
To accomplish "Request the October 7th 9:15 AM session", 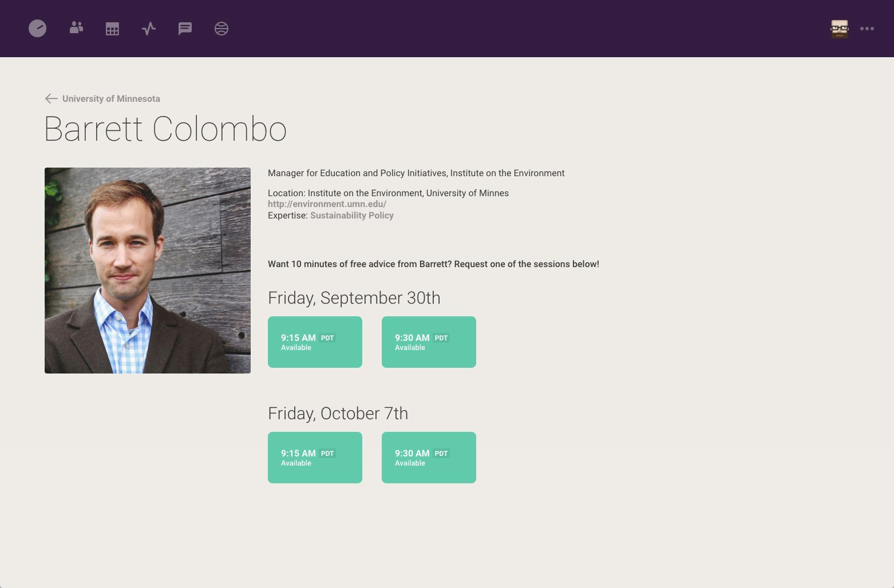I will pos(315,458).
